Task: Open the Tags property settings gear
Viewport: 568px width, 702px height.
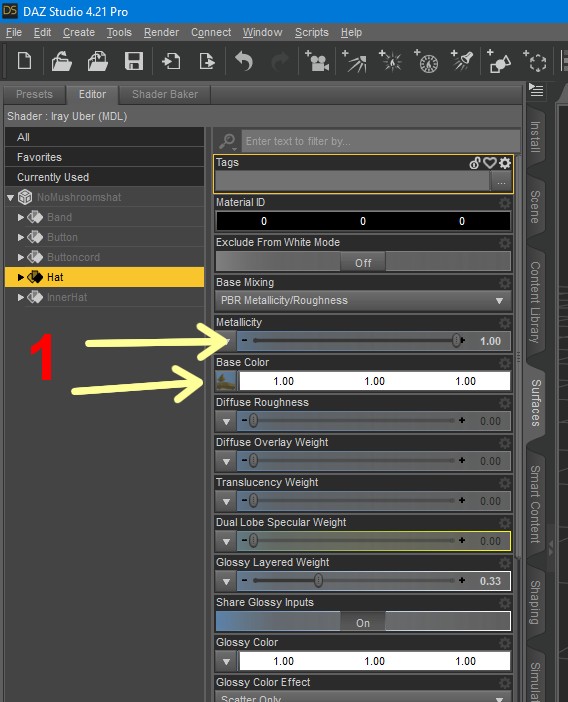Action: coord(505,163)
